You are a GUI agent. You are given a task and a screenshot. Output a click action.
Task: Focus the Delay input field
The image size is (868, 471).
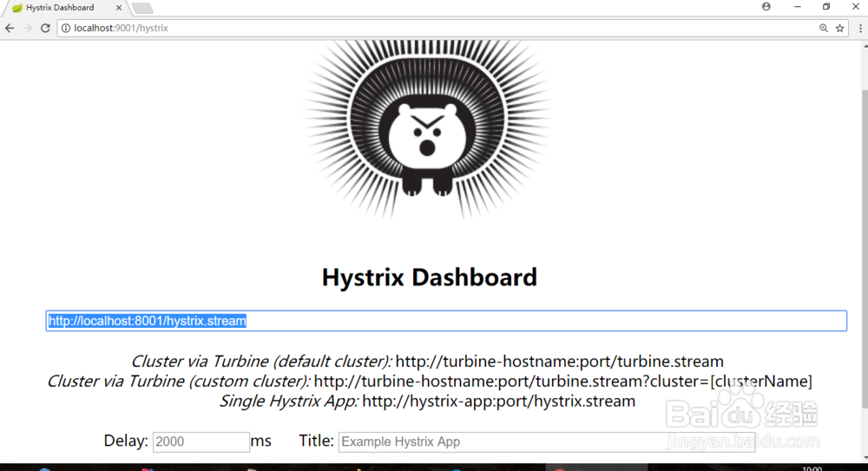pos(201,442)
